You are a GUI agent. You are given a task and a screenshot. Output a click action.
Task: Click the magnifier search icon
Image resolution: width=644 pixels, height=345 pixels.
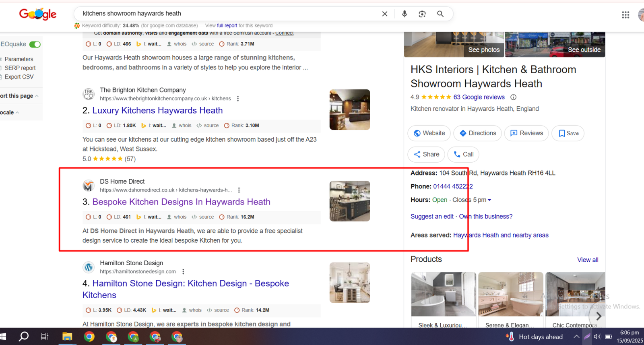coord(440,14)
